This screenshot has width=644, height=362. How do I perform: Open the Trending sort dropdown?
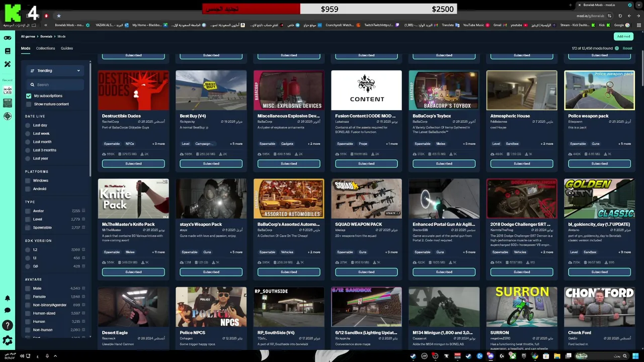[55, 71]
